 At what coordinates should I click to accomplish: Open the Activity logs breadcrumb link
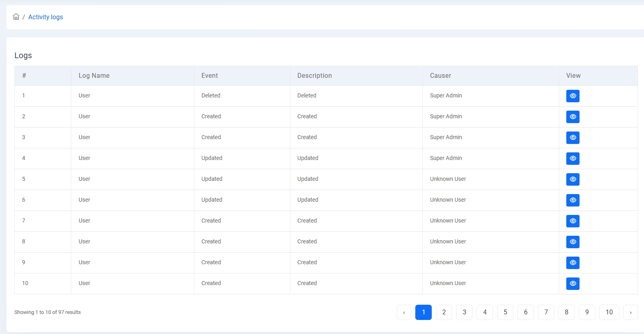(x=46, y=17)
